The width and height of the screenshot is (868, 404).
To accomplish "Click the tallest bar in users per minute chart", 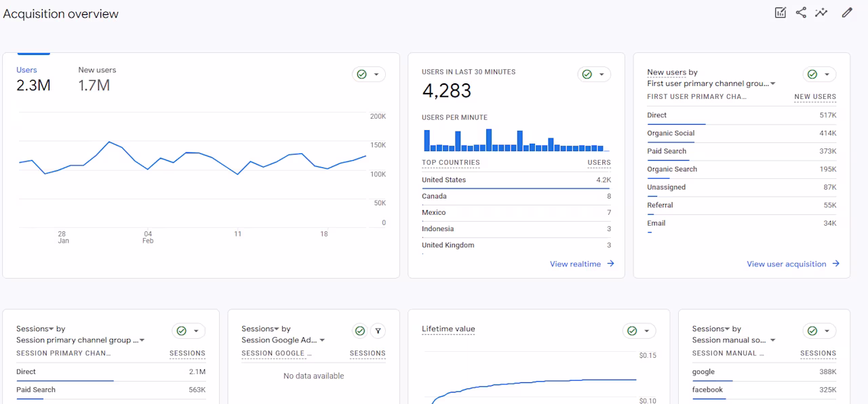I will 488,140.
